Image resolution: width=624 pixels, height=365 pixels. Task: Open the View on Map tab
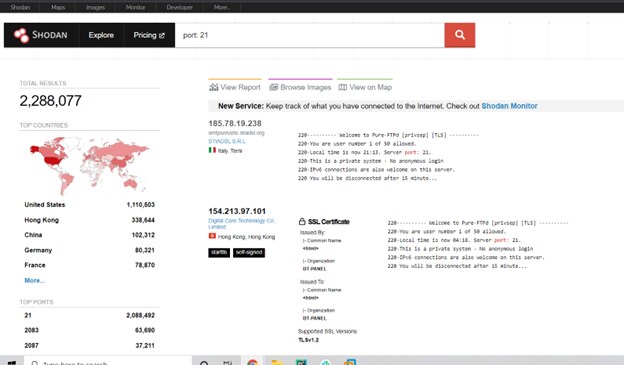click(365, 87)
